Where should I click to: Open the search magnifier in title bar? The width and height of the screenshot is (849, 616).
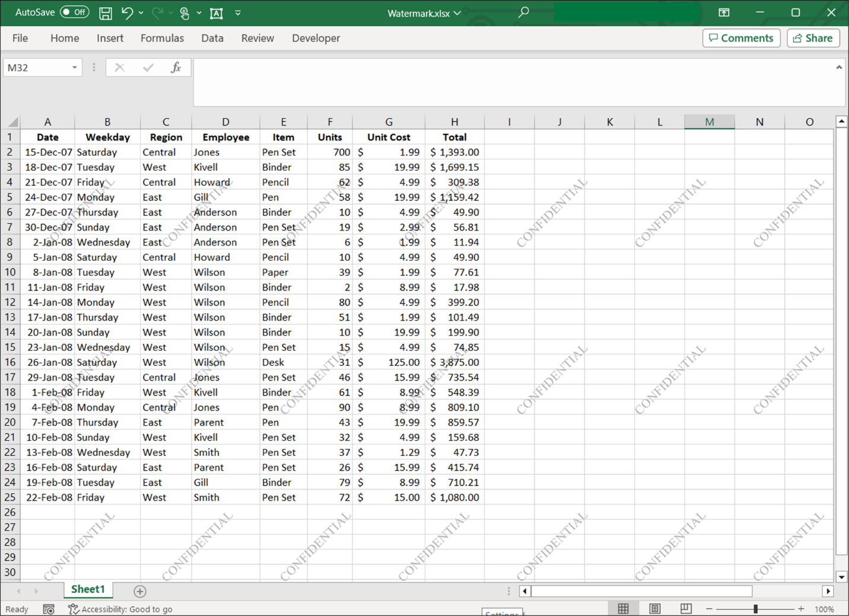523,12
